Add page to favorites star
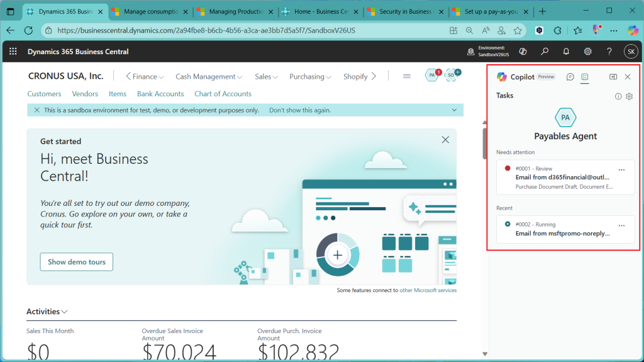Screen dimensions: 644x362 tap(518, 30)
